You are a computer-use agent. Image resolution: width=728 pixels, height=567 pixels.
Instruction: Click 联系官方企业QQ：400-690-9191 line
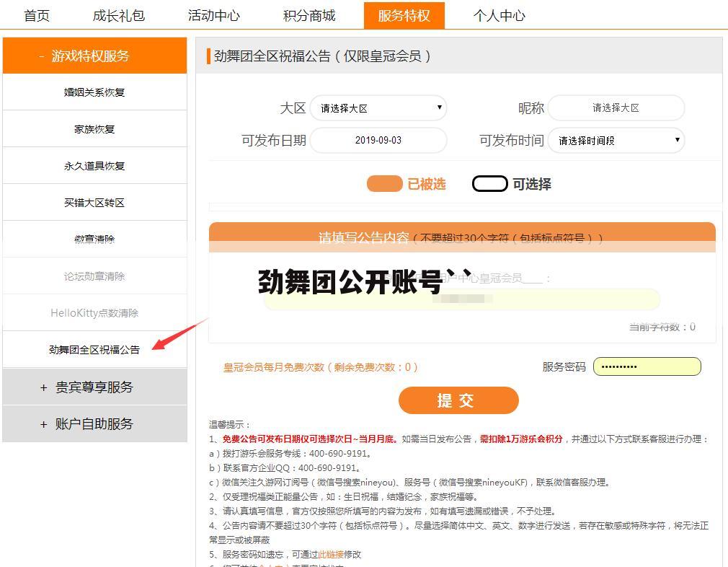pos(284,467)
